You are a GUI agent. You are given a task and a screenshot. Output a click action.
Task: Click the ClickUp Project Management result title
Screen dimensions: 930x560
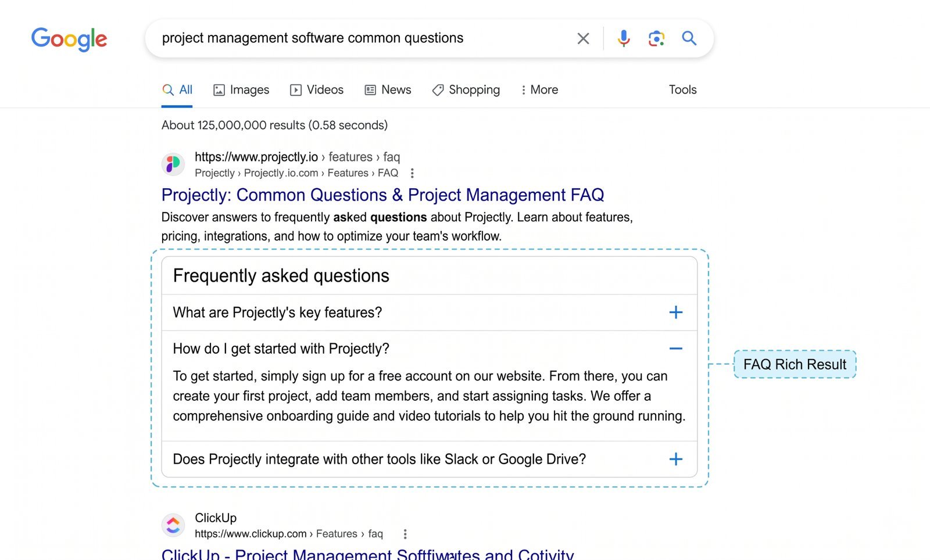367,554
